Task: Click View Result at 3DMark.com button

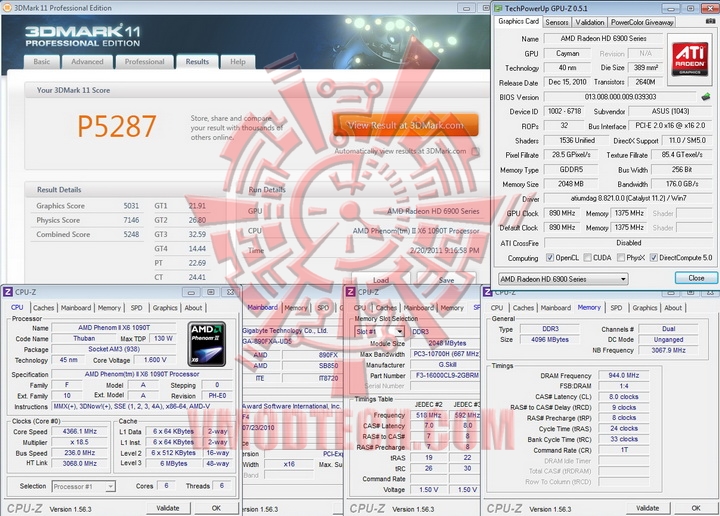Action: click(x=405, y=125)
